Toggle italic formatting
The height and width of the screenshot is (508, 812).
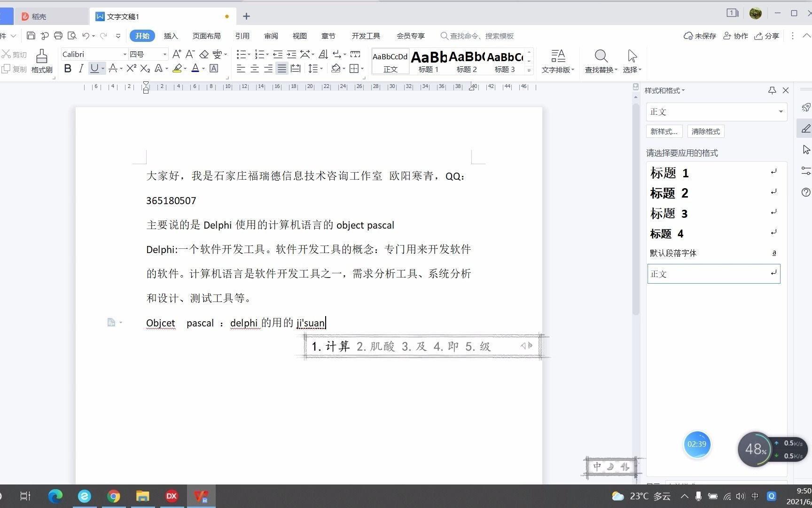[81, 69]
